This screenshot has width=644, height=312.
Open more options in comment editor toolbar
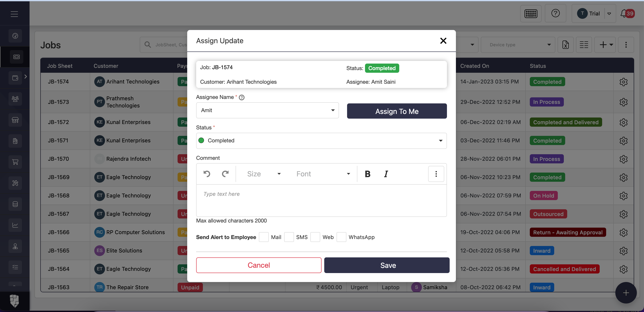coord(436,174)
